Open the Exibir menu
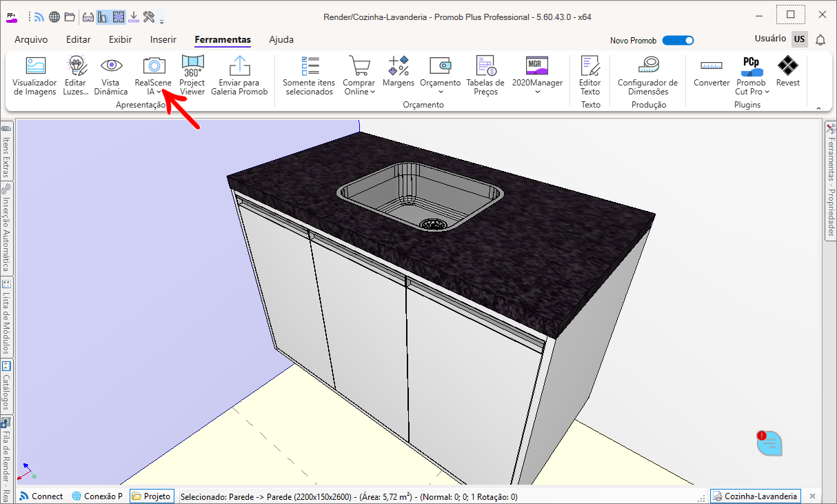837x504 pixels. pos(121,40)
